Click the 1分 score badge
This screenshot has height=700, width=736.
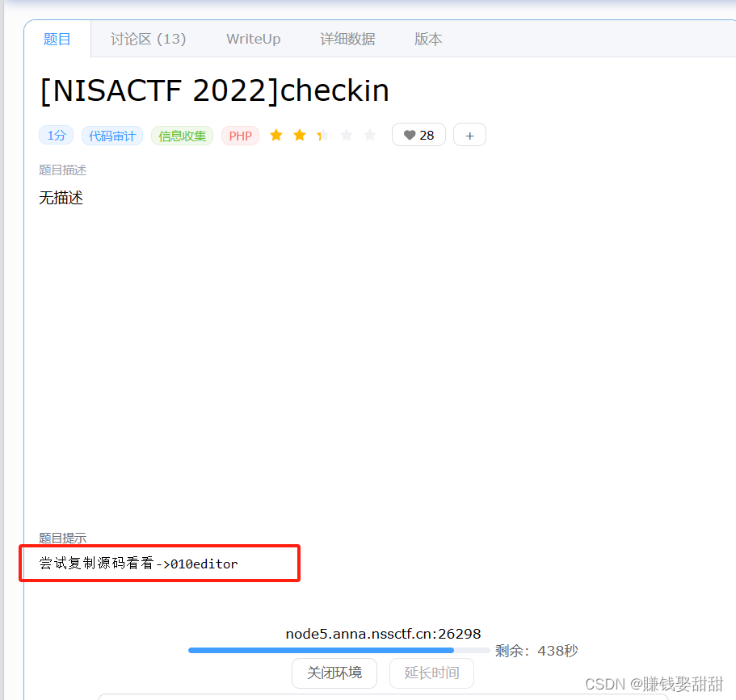click(x=56, y=135)
